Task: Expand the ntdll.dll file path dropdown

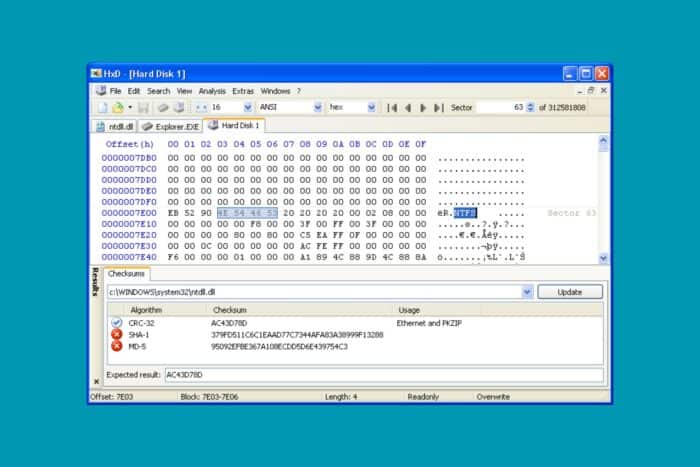Action: coord(527,292)
